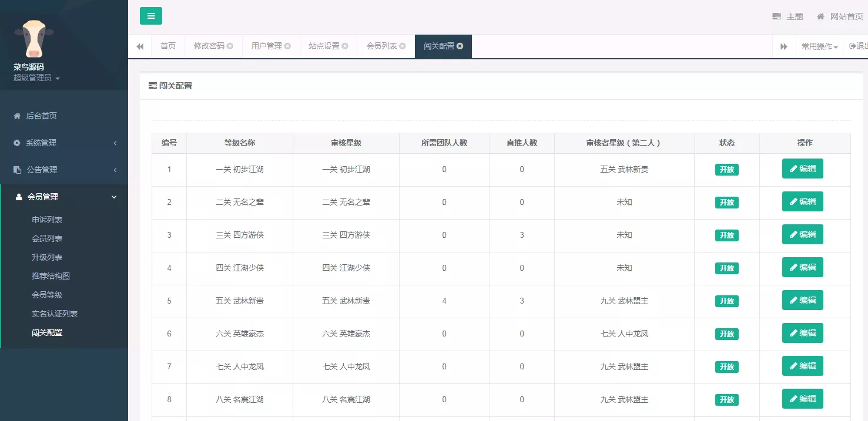
Task: Click the 系统管理 gear icon
Action: pos(18,143)
